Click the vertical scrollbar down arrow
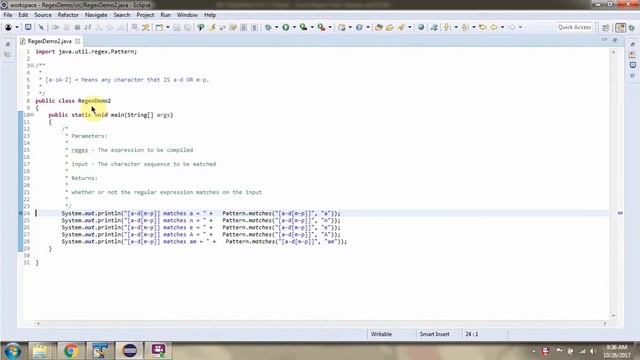The width and height of the screenshot is (640, 360). 613,316
